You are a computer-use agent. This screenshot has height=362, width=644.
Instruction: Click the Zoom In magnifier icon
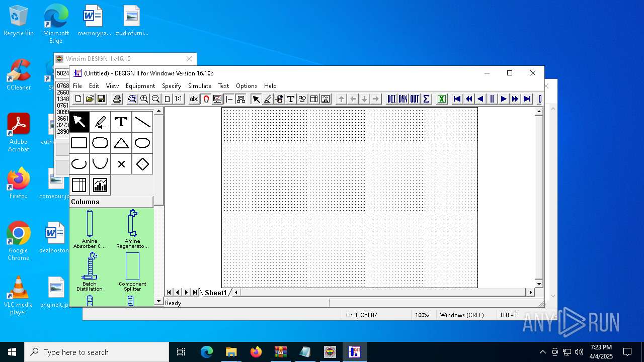point(144,99)
